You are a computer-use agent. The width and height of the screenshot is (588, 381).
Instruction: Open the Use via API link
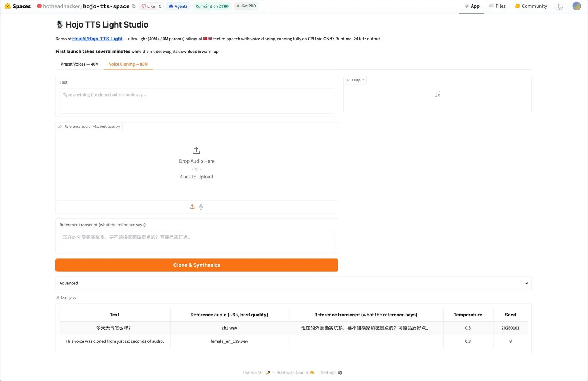pos(257,373)
